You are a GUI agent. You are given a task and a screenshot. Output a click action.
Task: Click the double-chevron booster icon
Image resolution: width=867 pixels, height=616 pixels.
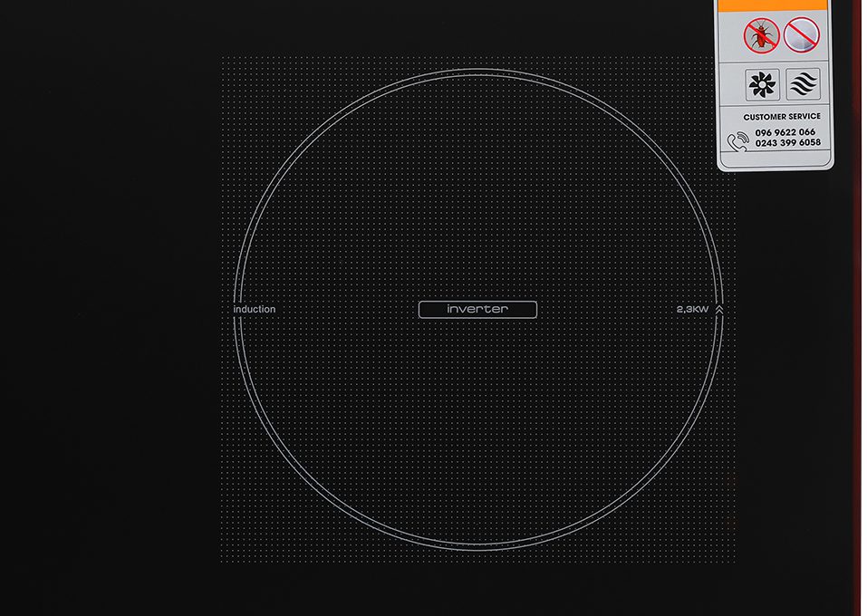(x=718, y=309)
